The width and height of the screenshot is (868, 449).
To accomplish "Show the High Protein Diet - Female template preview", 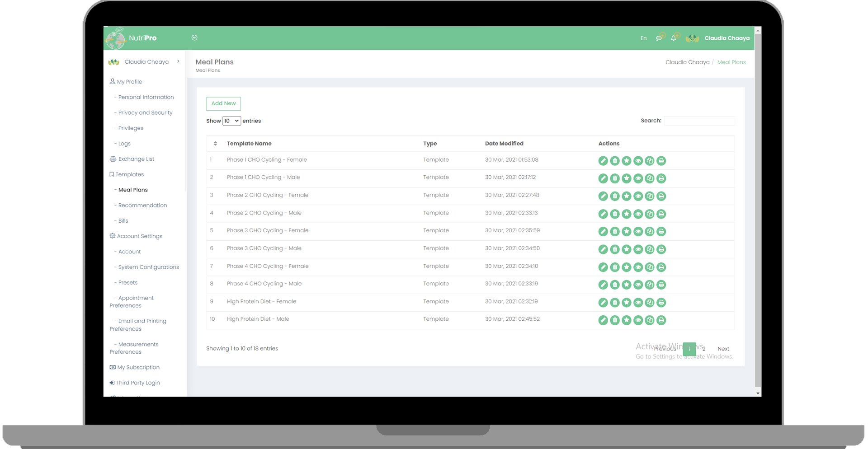I will pyautogui.click(x=638, y=303).
